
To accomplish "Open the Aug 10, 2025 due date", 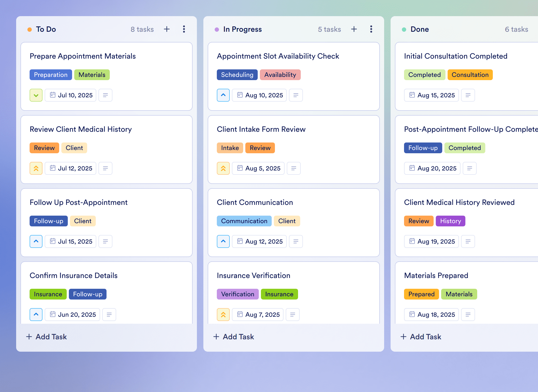I will pyautogui.click(x=259, y=95).
